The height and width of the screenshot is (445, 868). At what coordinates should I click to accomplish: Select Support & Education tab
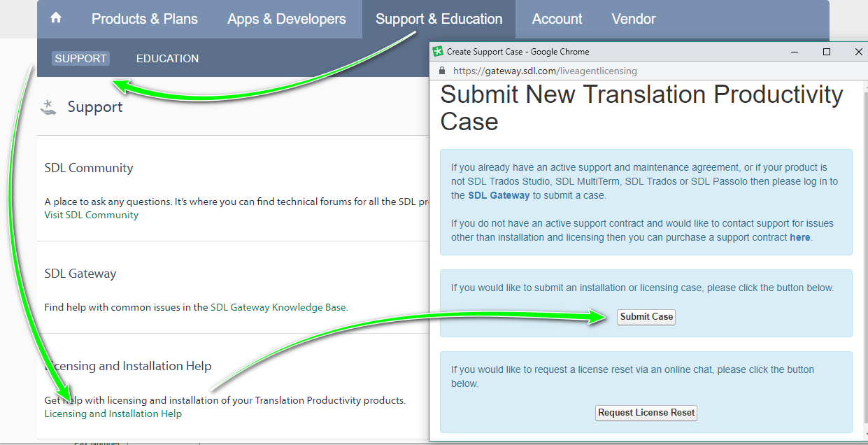(439, 19)
